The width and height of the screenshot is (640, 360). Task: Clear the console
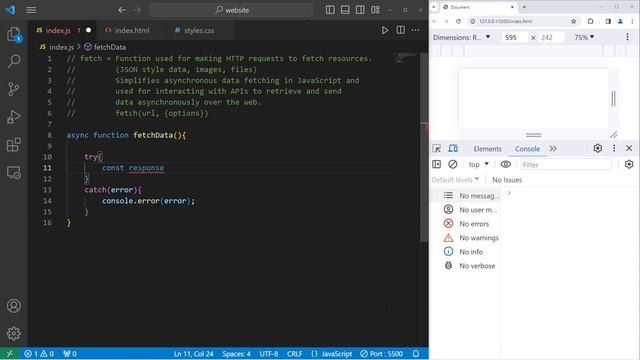[453, 164]
